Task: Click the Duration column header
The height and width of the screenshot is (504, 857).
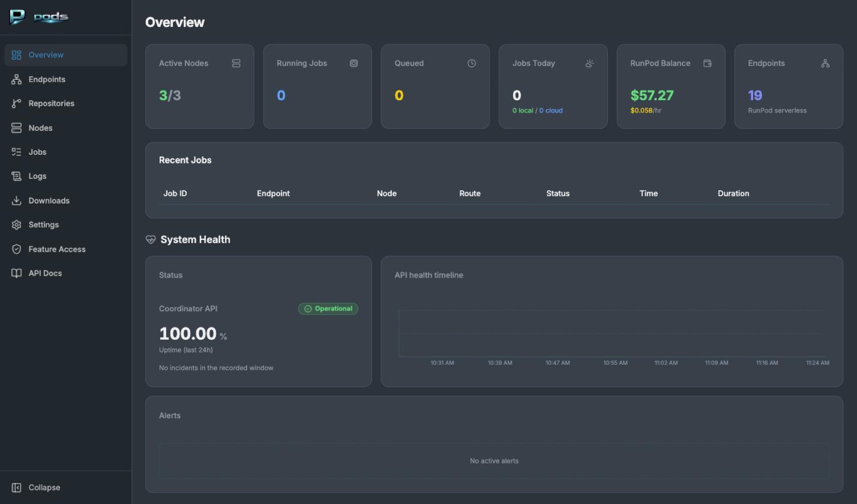Action: pyautogui.click(x=733, y=193)
